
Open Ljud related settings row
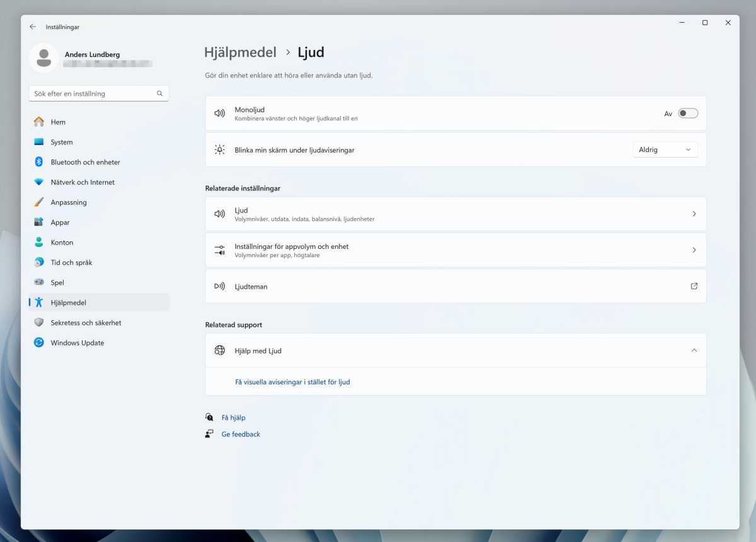coord(455,214)
